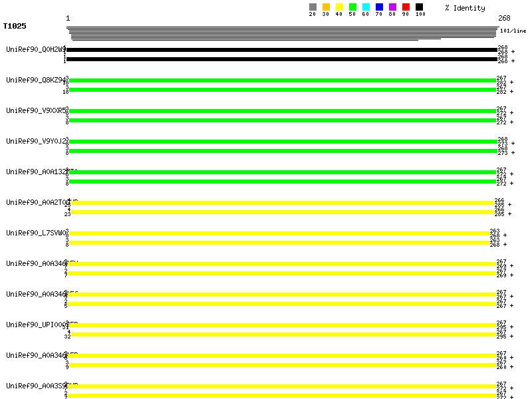Viewport: 532px width, 399px height.
Task: Click the blue 70% identity swatch
Action: coord(379,7)
